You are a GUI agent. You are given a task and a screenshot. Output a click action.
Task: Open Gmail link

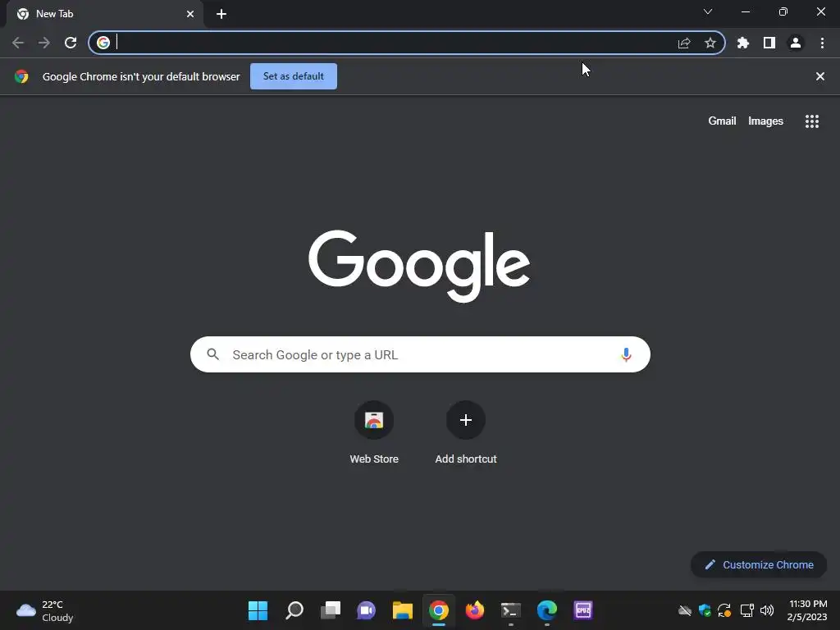[x=722, y=121]
